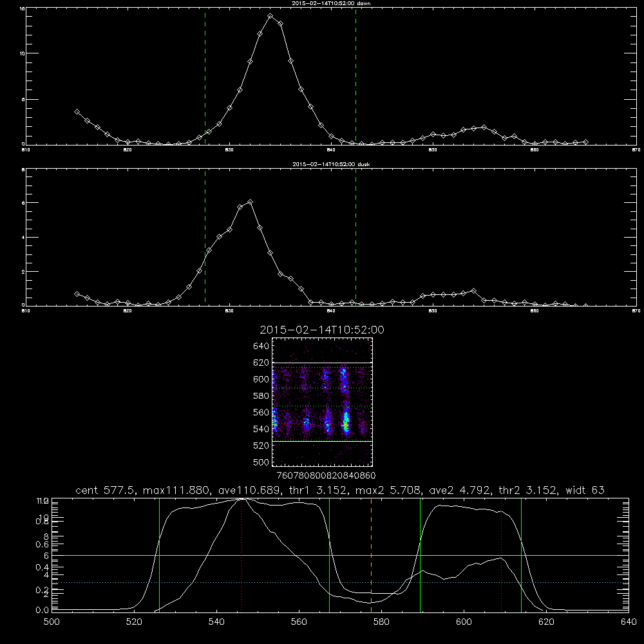The width and height of the screenshot is (644, 644).
Task: Select the 'ave110.689' value in stats line
Action: coord(249,490)
